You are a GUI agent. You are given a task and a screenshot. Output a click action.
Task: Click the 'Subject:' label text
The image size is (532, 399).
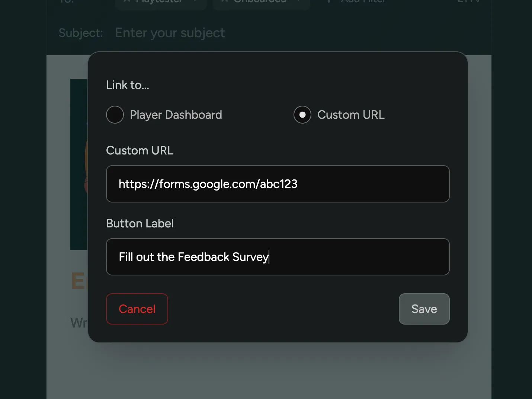tap(80, 33)
